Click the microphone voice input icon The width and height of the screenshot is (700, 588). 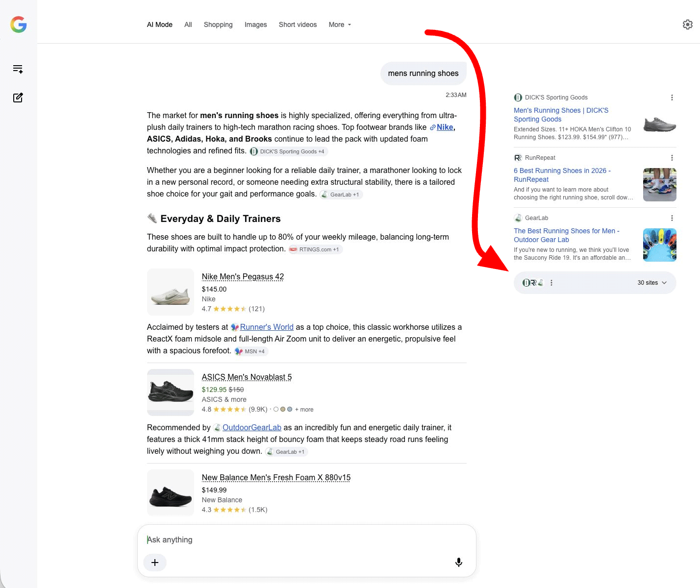[x=459, y=563]
